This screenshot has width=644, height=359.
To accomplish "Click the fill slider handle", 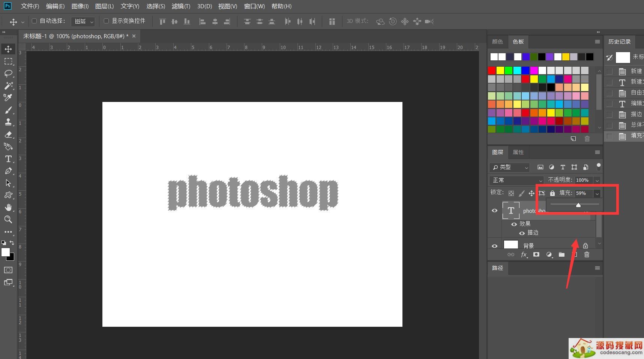I will (x=578, y=205).
